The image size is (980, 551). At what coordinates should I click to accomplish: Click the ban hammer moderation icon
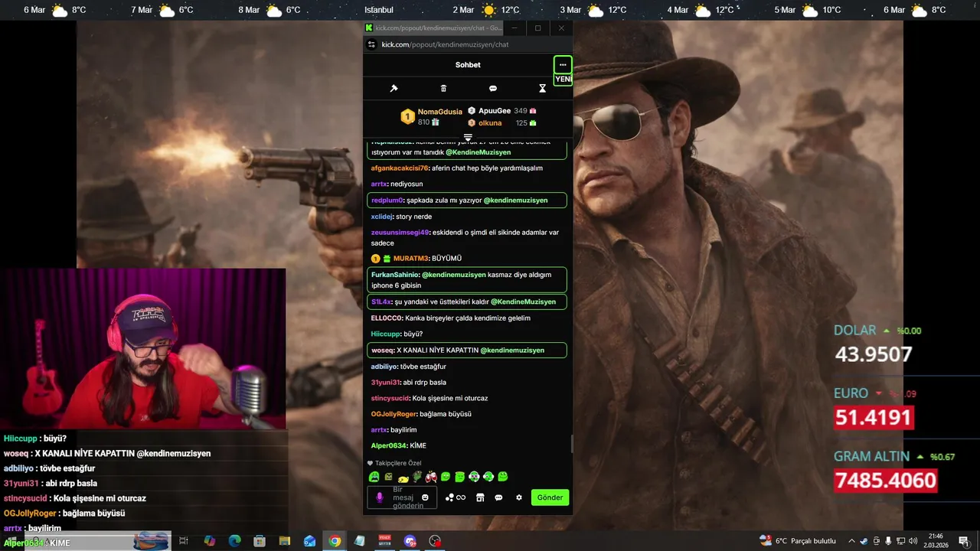(394, 89)
